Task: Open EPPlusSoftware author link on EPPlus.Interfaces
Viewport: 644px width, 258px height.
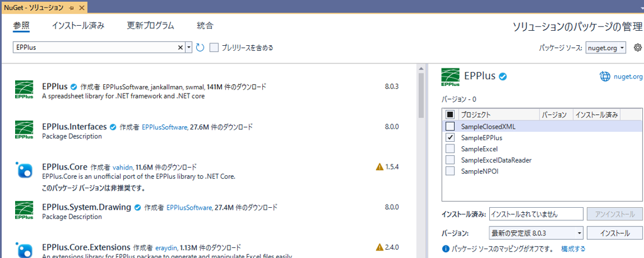Action: tap(165, 127)
